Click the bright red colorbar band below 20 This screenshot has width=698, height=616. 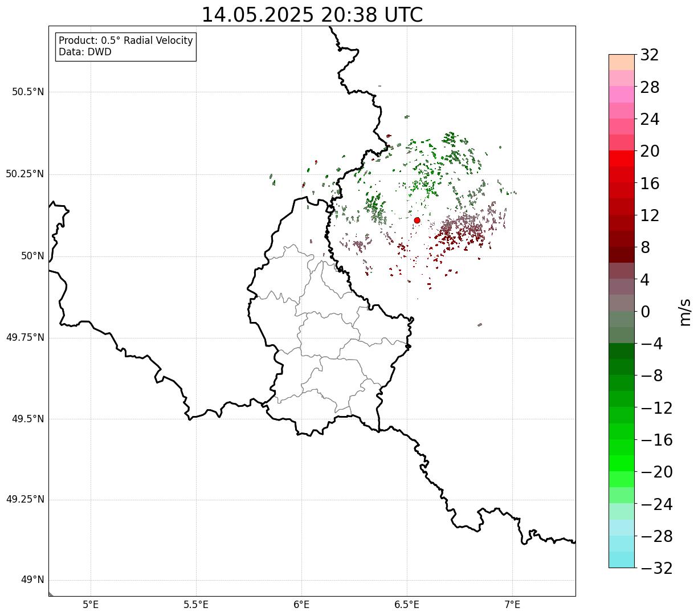pos(622,159)
